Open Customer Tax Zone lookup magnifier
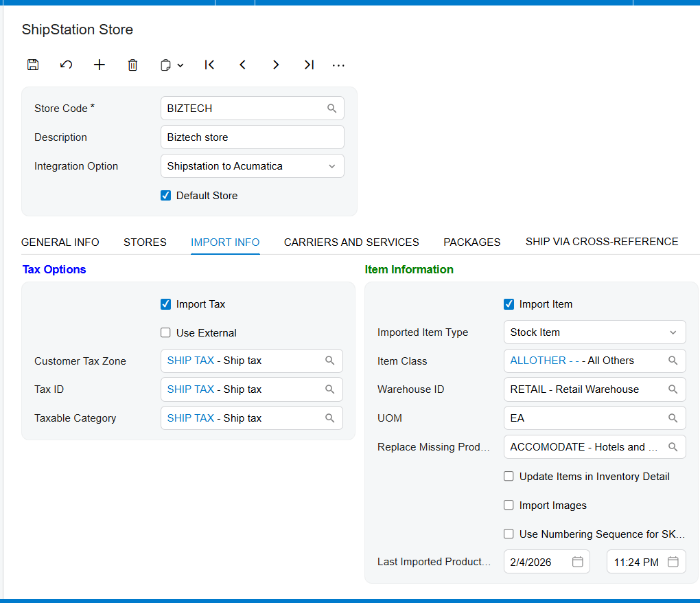This screenshot has height=603, width=700. pos(330,361)
